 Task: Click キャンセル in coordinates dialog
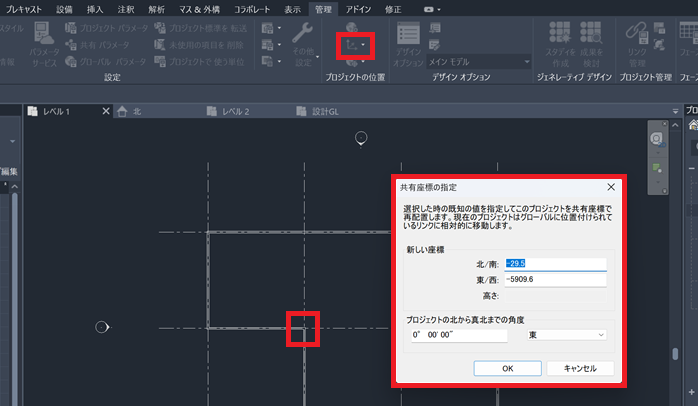pos(580,368)
